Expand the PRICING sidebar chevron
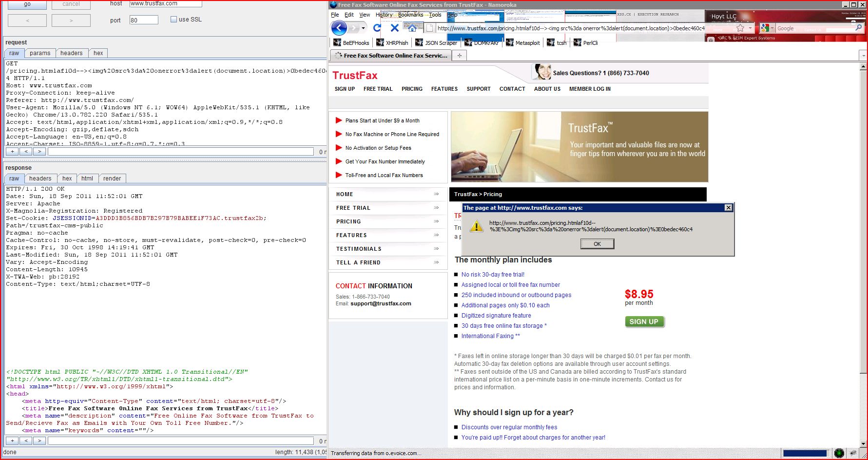This screenshot has height=460, width=868. (x=436, y=221)
